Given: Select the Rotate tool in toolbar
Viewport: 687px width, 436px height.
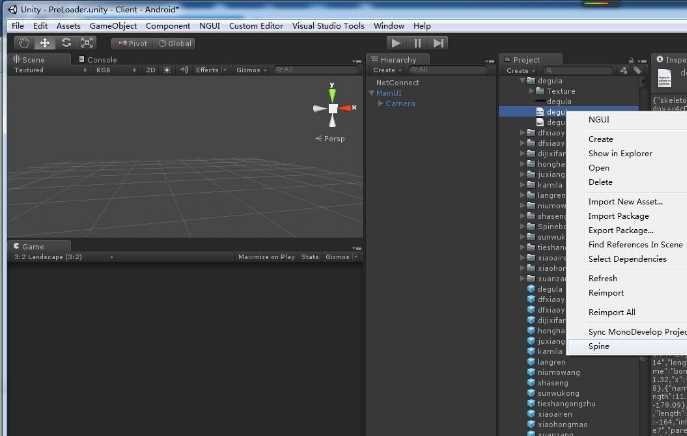Looking at the screenshot, I should [66, 43].
